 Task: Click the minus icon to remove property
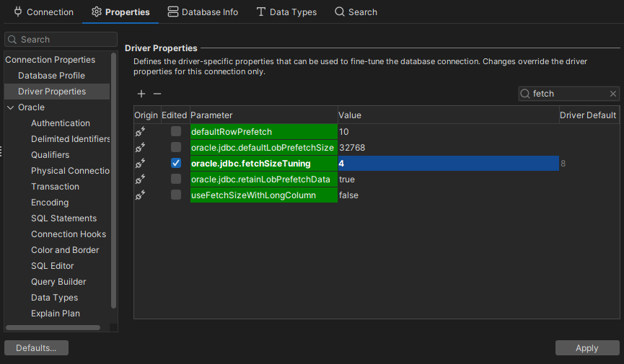click(157, 94)
